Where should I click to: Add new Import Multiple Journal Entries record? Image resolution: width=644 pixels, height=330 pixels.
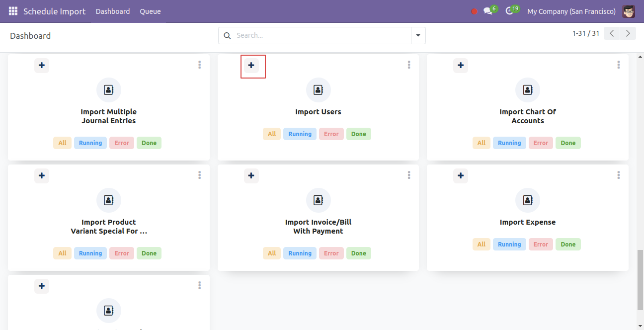point(42,65)
